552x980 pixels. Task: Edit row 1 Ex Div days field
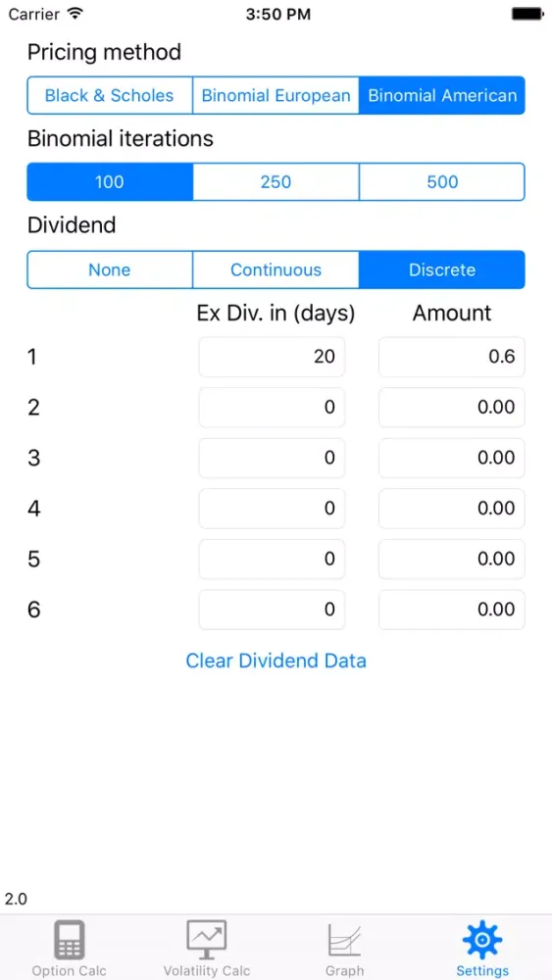pos(272,357)
